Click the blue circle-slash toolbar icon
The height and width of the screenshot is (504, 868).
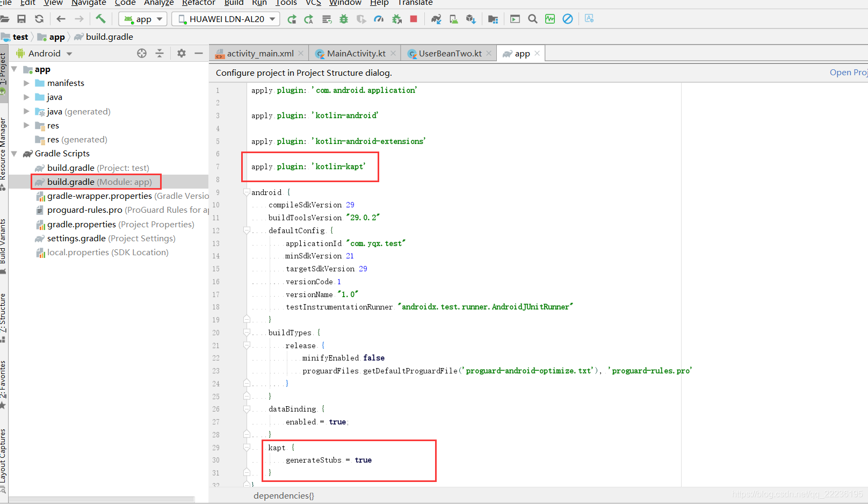tap(568, 19)
